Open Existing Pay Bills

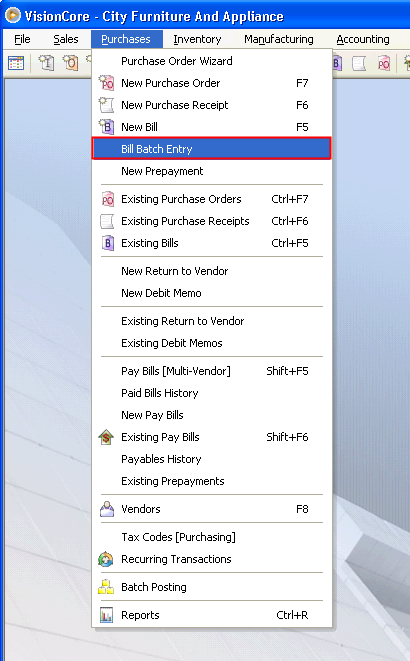212,437
